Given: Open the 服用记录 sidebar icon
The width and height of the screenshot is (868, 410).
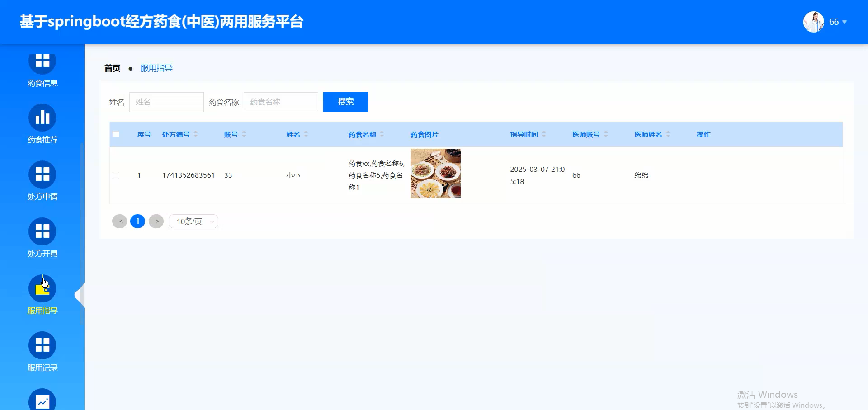Looking at the screenshot, I should [42, 345].
